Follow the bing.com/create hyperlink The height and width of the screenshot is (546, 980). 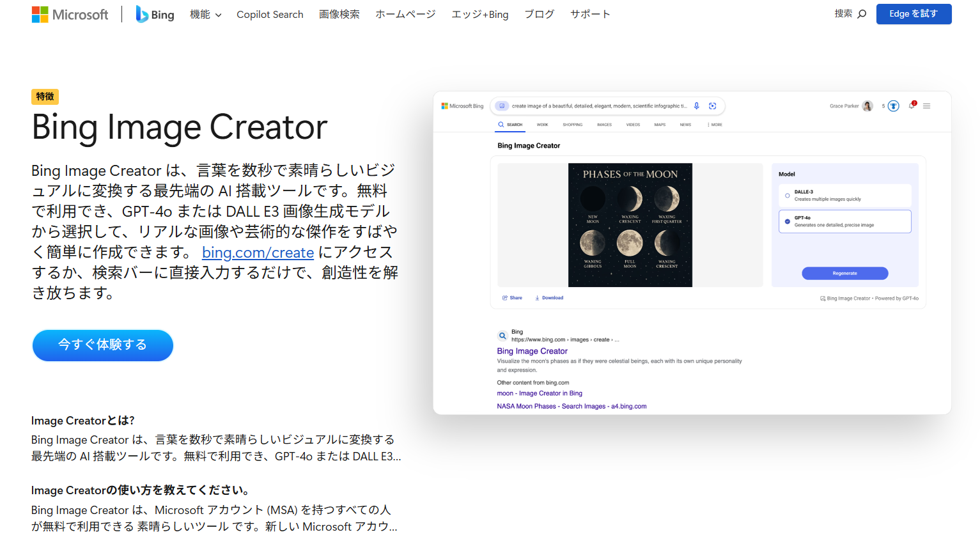[258, 253]
